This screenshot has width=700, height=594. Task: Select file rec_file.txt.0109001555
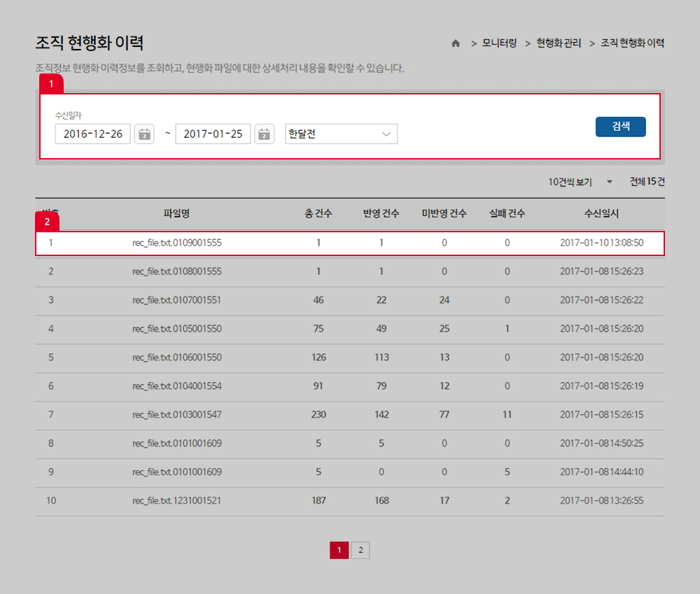(x=177, y=243)
